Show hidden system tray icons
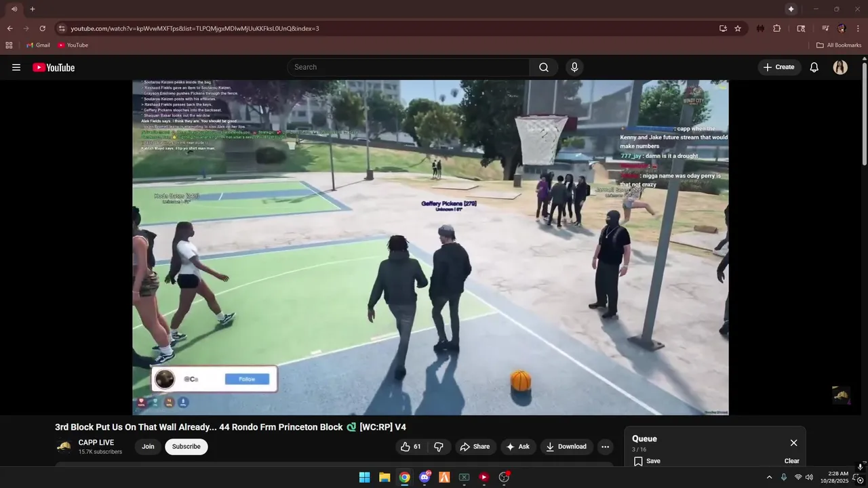868x488 pixels. (x=769, y=477)
